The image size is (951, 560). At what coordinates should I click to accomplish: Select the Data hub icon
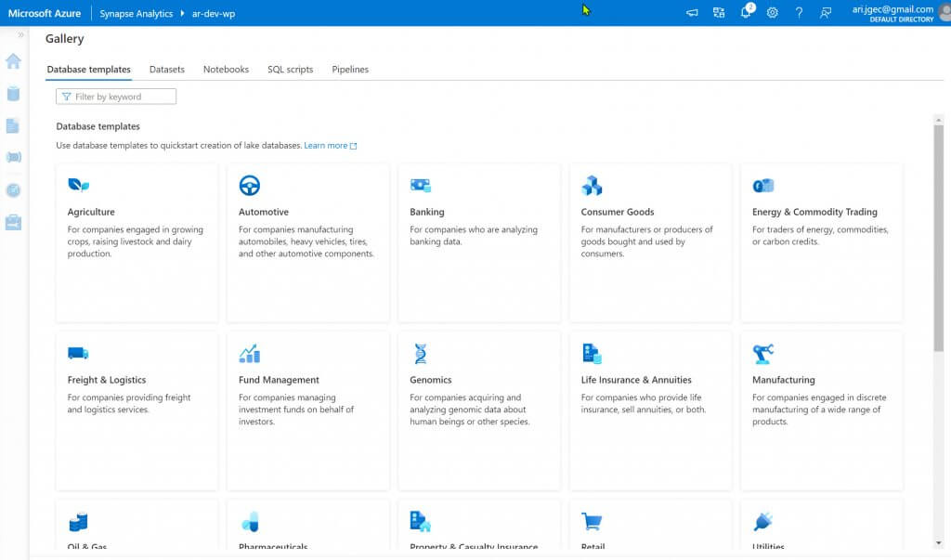(x=13, y=94)
